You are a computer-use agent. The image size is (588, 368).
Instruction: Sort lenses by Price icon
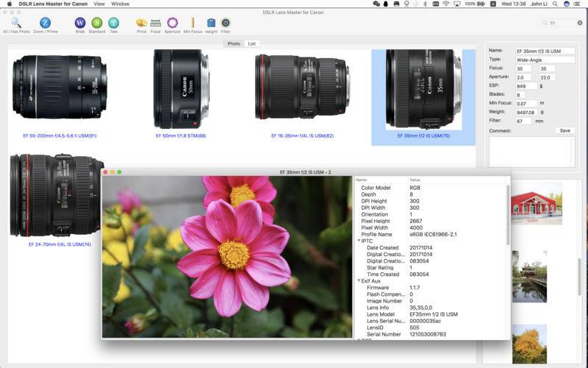[x=141, y=23]
